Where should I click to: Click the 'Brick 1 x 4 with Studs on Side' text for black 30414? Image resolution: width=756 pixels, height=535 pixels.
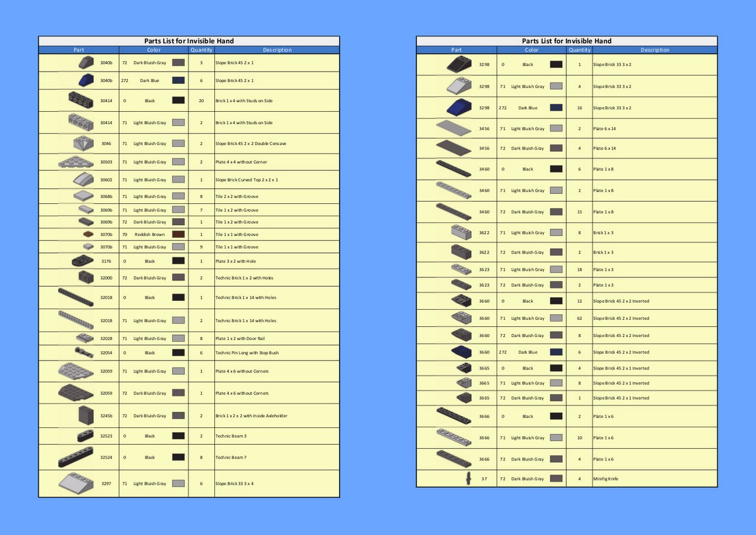(244, 100)
